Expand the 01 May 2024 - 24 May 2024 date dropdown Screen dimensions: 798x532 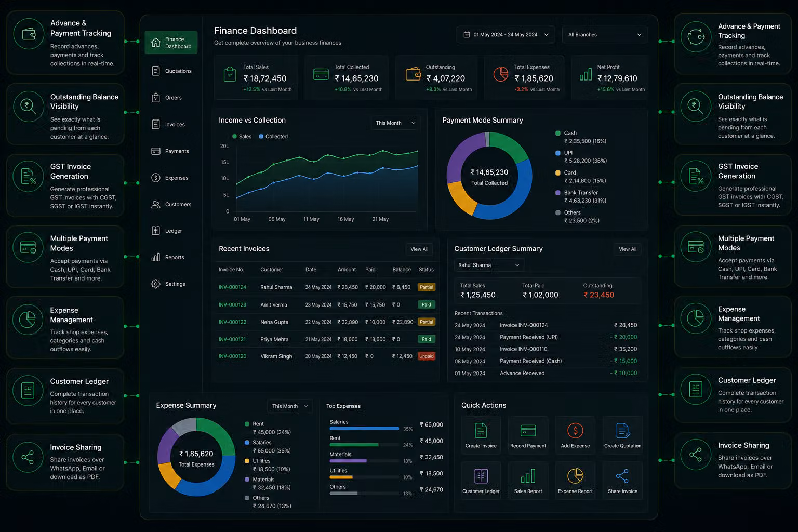point(506,35)
